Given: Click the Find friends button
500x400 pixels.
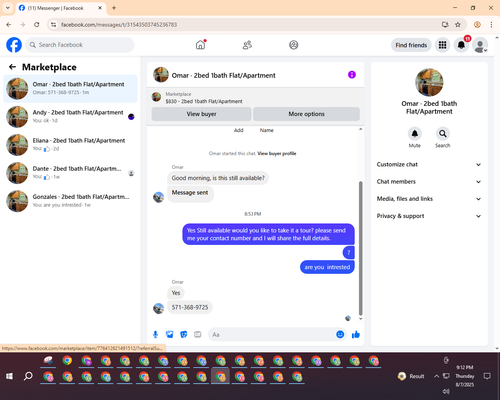Looking at the screenshot, I should [411, 45].
